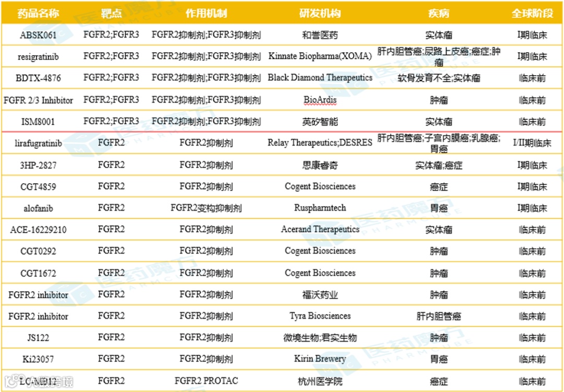Viewport: 564px width, 392px height.
Task: Select FGFR2 inhibitor in the Tyra Biosciences row
Action: tap(38, 316)
